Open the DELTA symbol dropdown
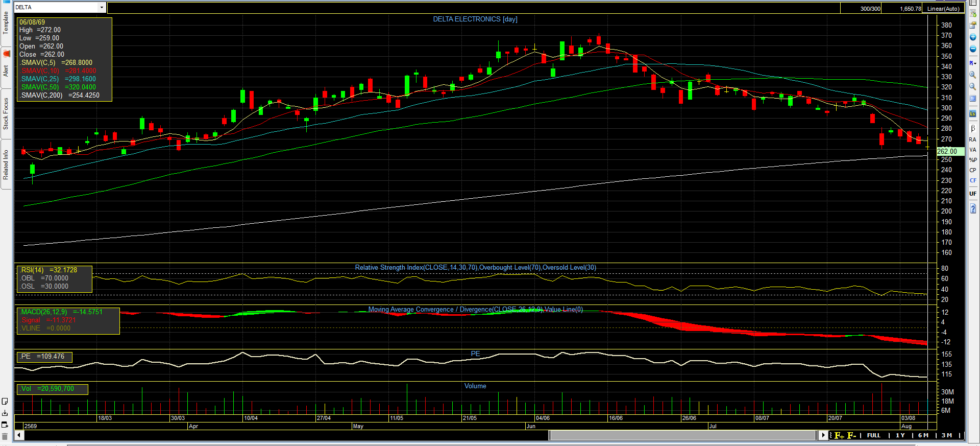The height and width of the screenshot is (446, 980). point(102,7)
